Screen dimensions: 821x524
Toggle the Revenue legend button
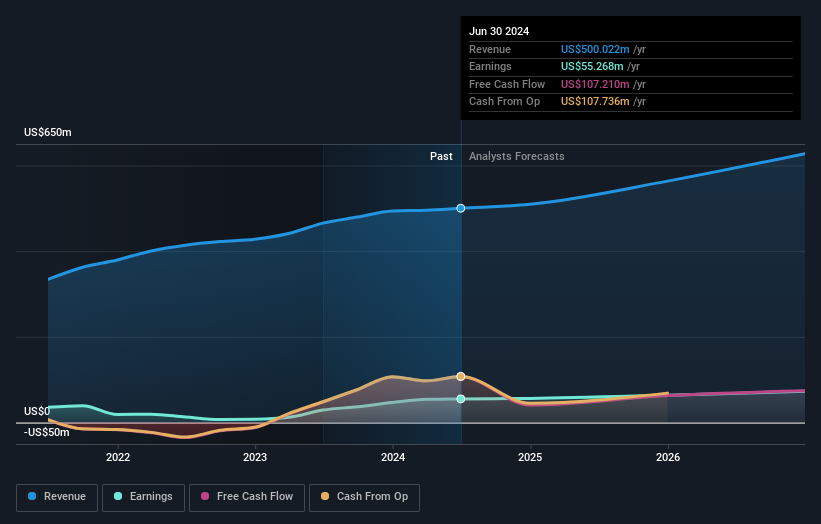pyautogui.click(x=57, y=497)
